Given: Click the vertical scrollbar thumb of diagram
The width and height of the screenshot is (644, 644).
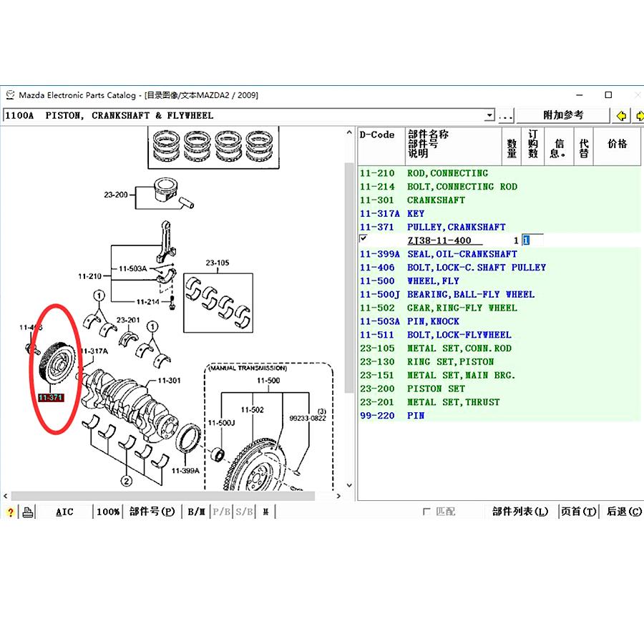Looking at the screenshot, I should pyautogui.click(x=349, y=278).
